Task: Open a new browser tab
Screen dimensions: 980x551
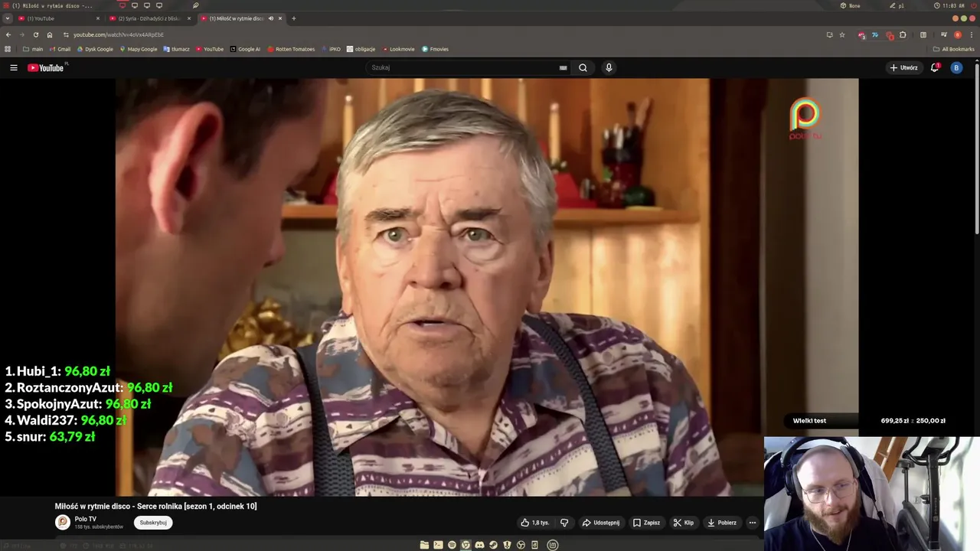Action: click(293, 18)
